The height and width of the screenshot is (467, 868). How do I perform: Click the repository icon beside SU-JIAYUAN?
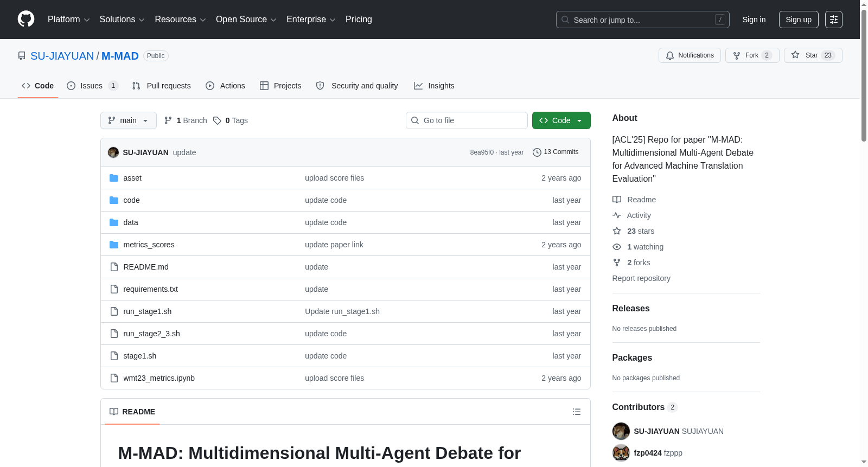click(22, 56)
